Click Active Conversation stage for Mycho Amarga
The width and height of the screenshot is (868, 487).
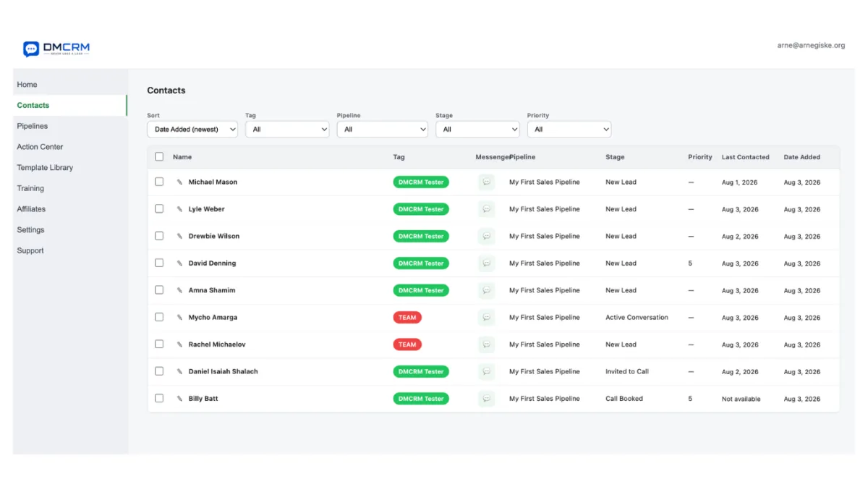click(x=637, y=318)
